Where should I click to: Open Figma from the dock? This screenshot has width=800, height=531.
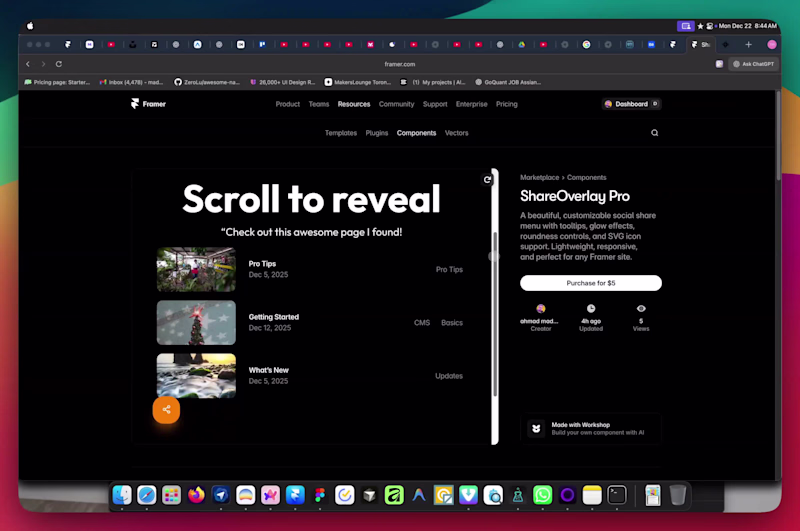[320, 495]
